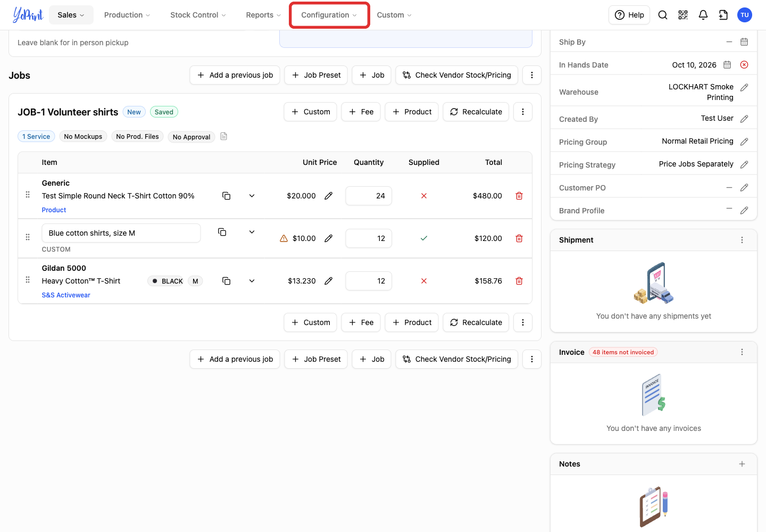Grab the drag handle of Gildan 5000 row

pyautogui.click(x=28, y=280)
